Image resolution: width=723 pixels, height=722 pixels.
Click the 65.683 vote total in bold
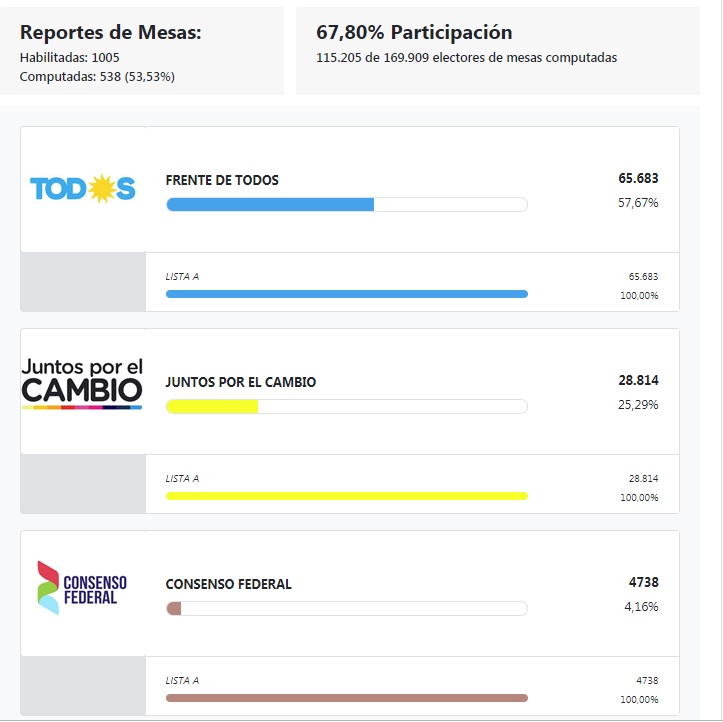tap(638, 179)
